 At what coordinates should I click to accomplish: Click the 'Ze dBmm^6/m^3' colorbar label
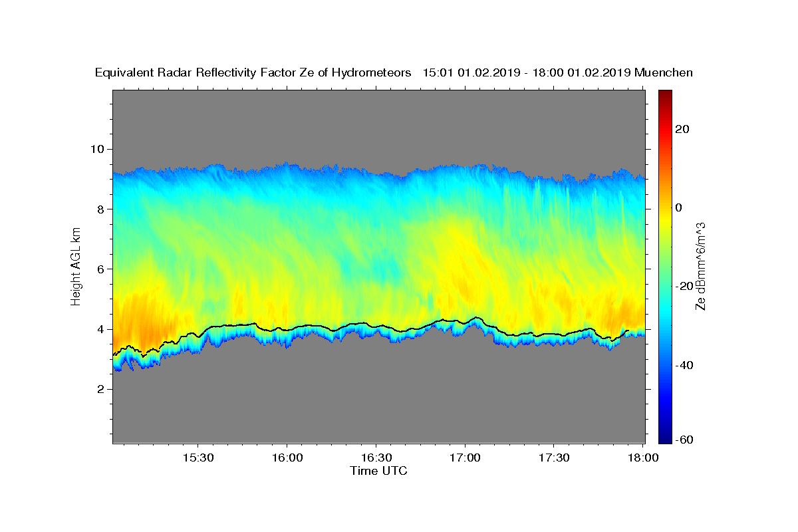pos(700,266)
